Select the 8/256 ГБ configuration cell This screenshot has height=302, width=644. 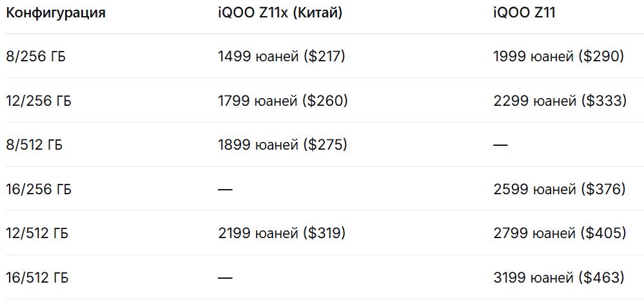click(x=36, y=57)
